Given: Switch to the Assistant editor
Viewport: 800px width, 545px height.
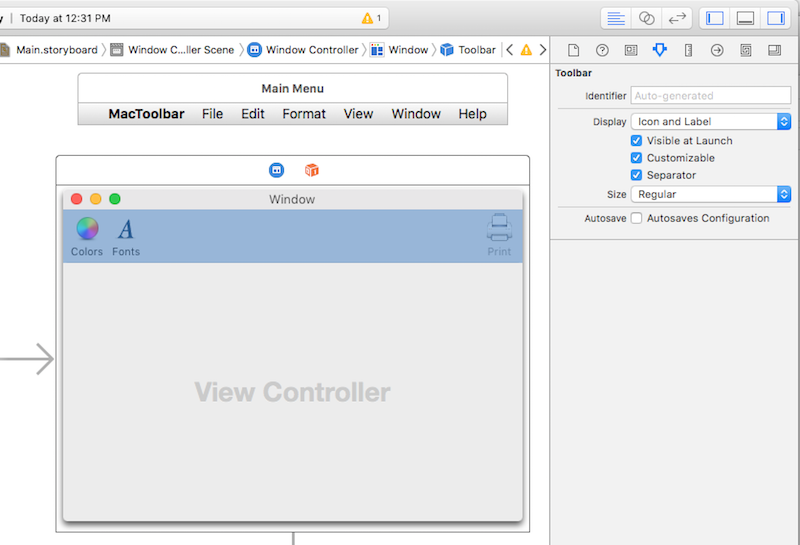Looking at the screenshot, I should point(646,19).
